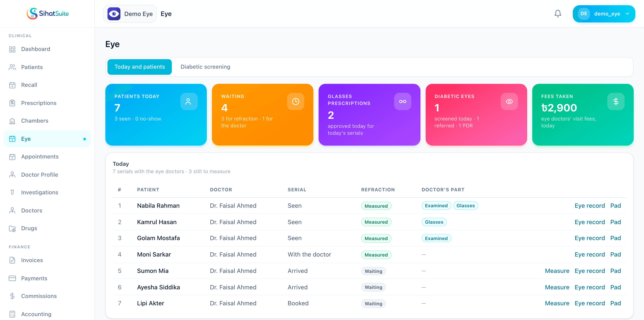The width and height of the screenshot is (644, 320).
Task: Click the Recall calendar icon in sidebar
Action: point(12,85)
